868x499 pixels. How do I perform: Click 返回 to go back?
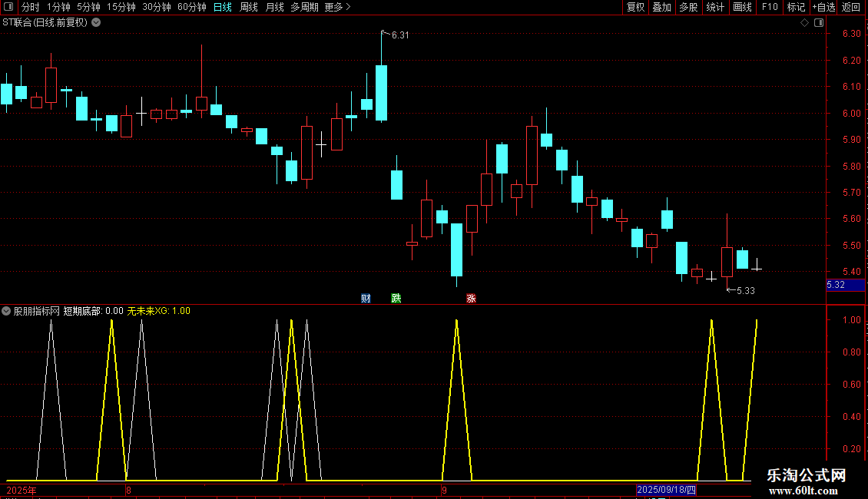[x=851, y=7]
